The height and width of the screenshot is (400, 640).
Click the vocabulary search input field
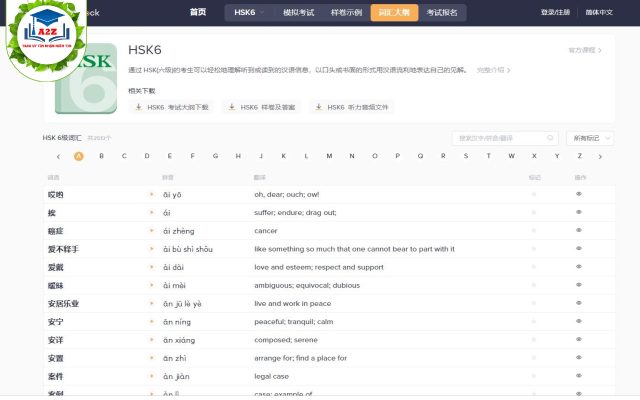tap(498, 138)
